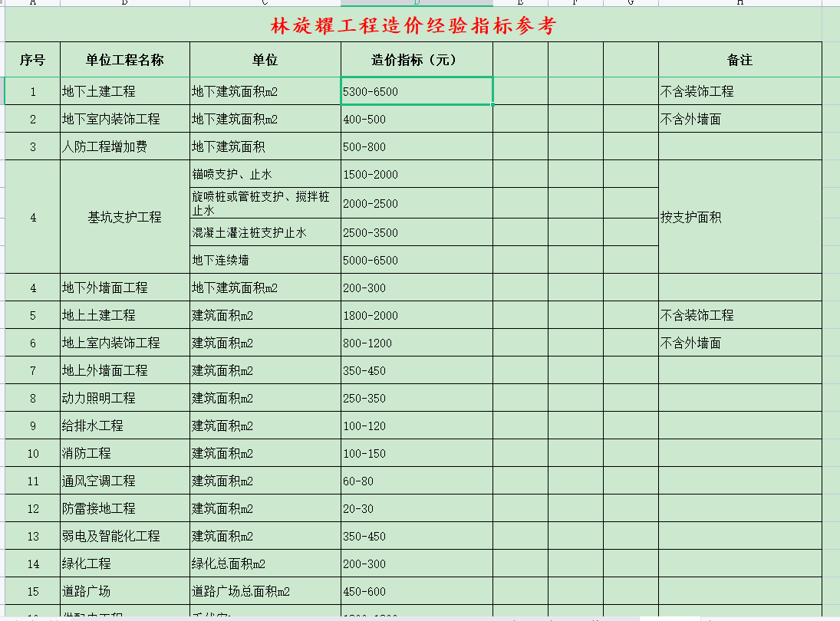This screenshot has width=840, height=621.
Task: Select 350-450 in the 地上外墙面工程 row
Action: point(417,370)
